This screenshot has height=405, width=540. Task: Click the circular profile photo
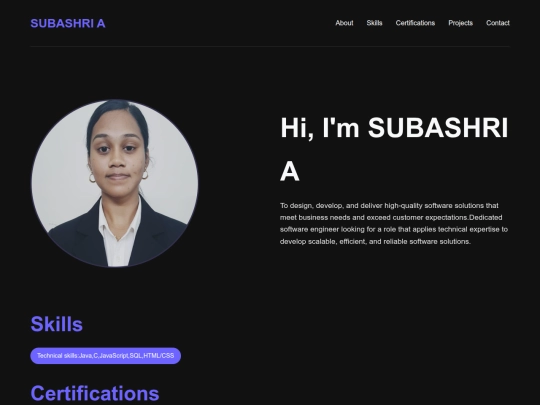pos(115,183)
